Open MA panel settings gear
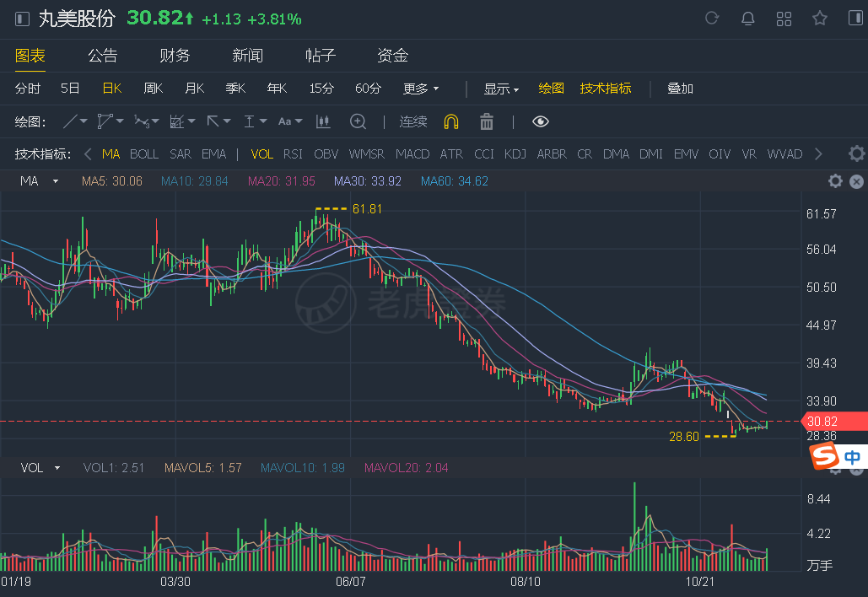The height and width of the screenshot is (597, 868). [x=835, y=181]
